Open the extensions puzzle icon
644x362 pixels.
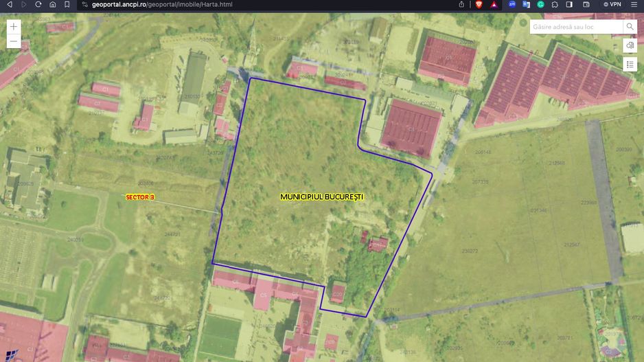coord(555,4)
